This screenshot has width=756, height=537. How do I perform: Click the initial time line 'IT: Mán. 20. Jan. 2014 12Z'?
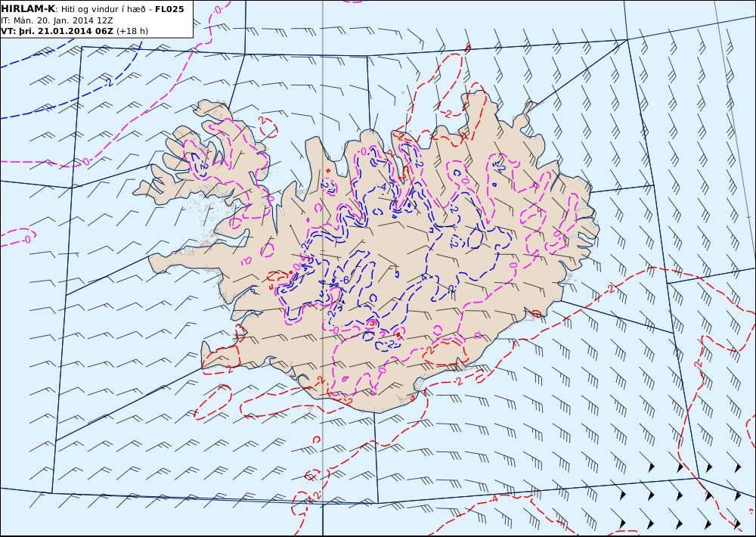coord(57,20)
